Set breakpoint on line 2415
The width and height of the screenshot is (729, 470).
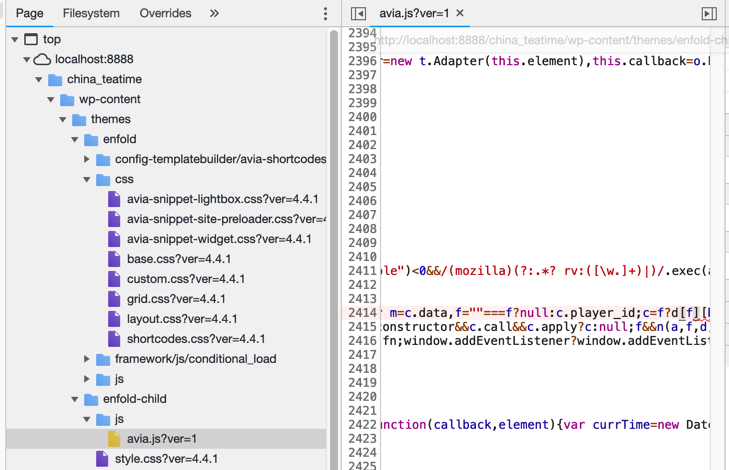point(362,327)
